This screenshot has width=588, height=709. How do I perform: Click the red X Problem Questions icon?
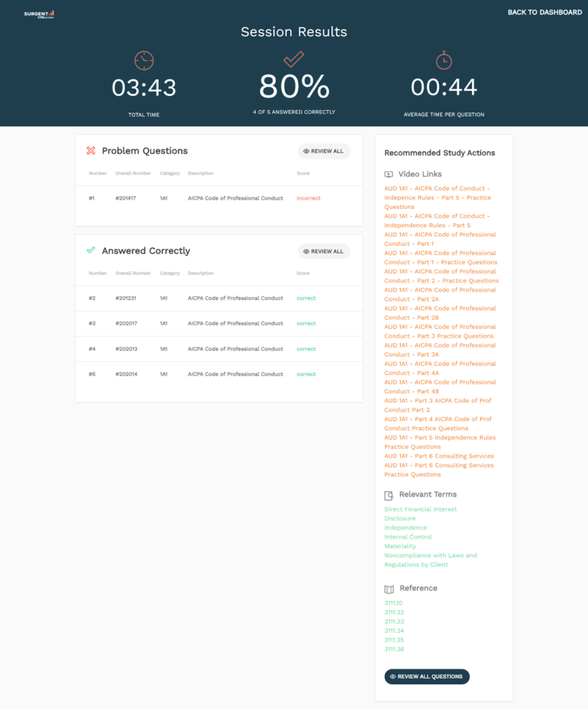[91, 151]
